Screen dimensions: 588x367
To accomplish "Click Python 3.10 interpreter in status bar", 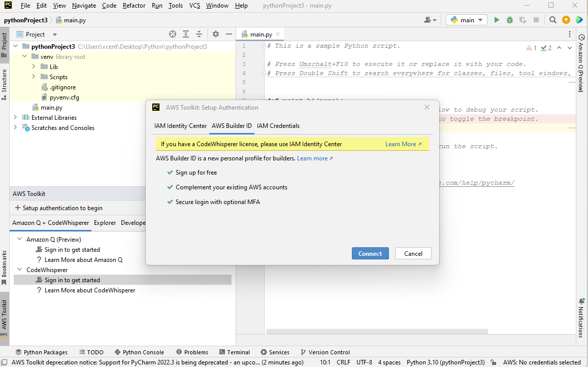I will click(445, 362).
